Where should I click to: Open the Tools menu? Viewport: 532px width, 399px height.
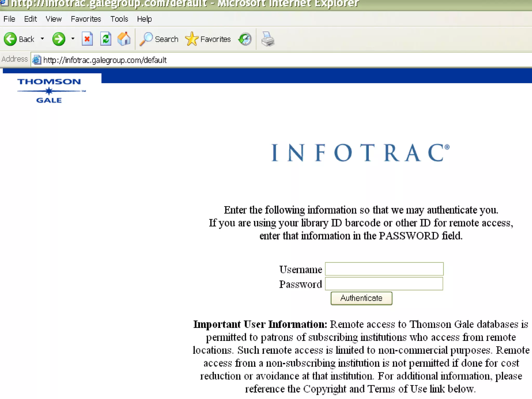tap(119, 19)
